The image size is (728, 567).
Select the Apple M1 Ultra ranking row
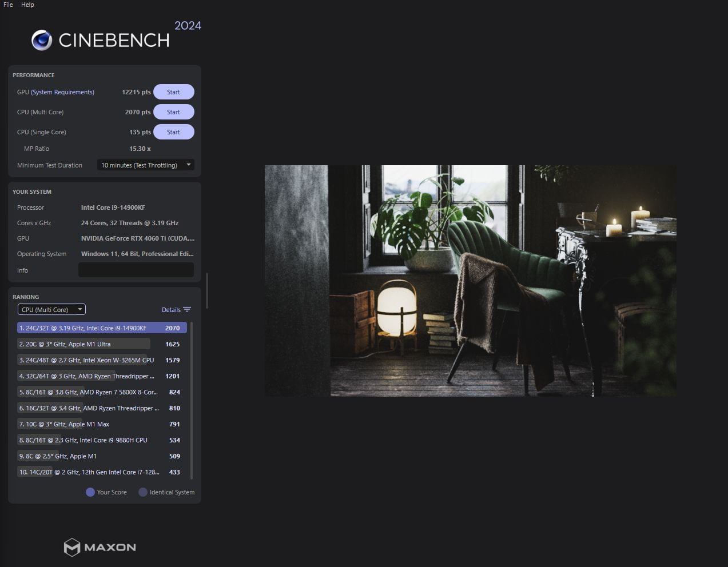tap(102, 344)
